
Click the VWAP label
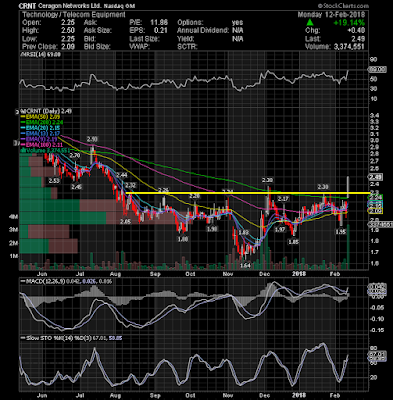coord(140,46)
